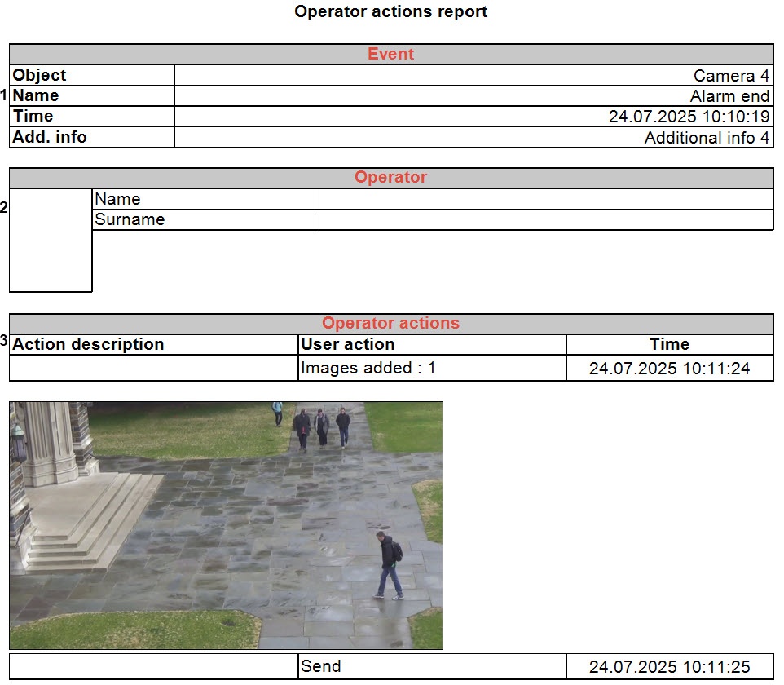Image resolution: width=784 pixels, height=685 pixels.
Task: Click the Time column header
Action: [x=670, y=345]
